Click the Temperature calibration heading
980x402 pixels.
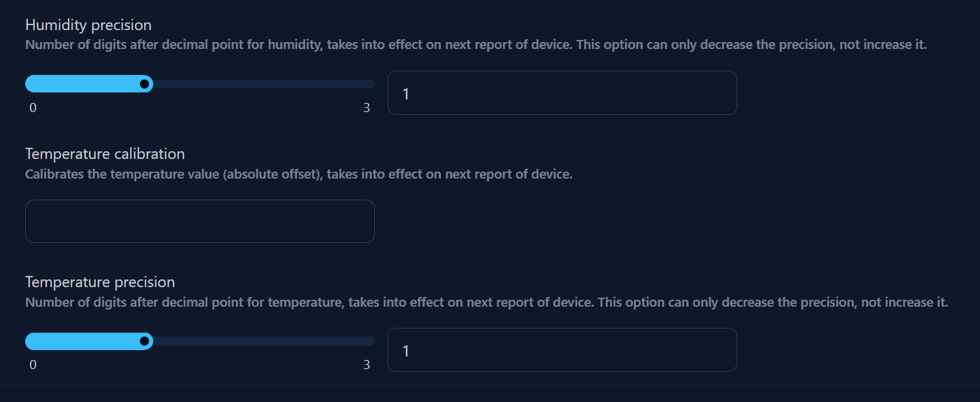click(105, 153)
